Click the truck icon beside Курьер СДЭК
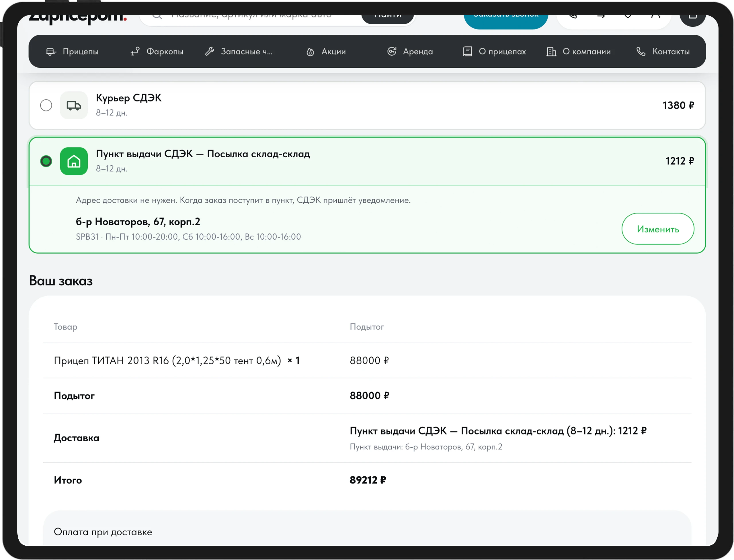734x560 pixels. [x=74, y=105]
